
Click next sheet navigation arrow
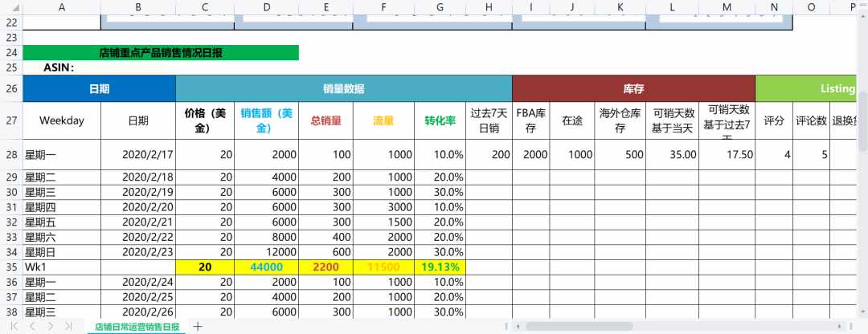click(51, 326)
